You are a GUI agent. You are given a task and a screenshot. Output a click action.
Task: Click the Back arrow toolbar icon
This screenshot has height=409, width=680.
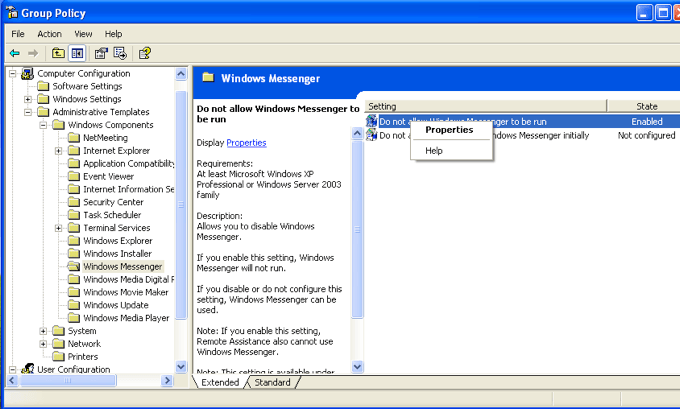click(15, 53)
